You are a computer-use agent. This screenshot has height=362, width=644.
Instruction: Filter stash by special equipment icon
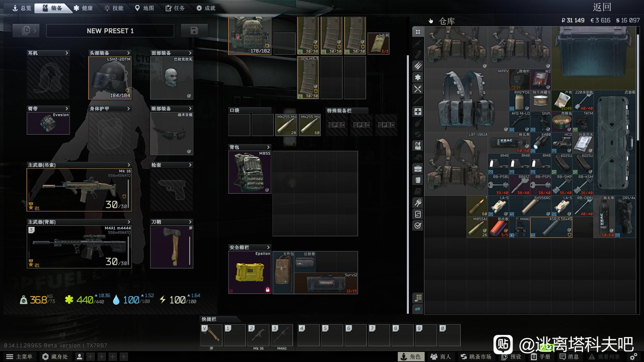pyautogui.click(x=418, y=214)
